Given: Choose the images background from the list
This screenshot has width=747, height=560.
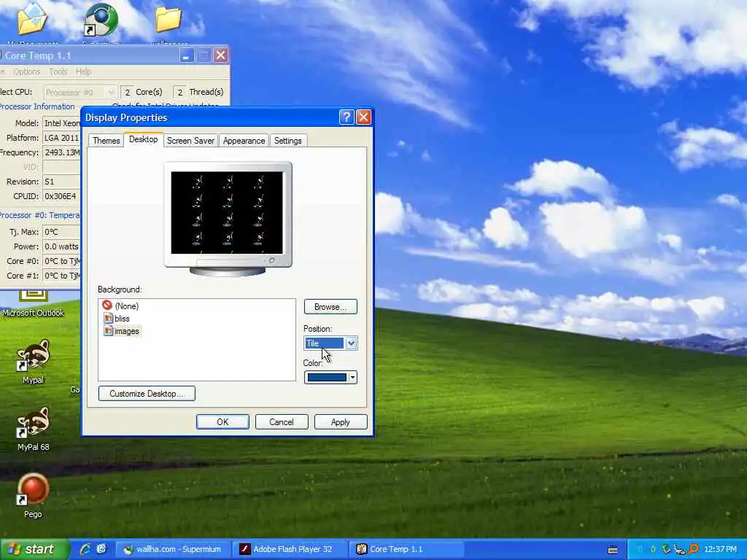Looking at the screenshot, I should click(122, 331).
